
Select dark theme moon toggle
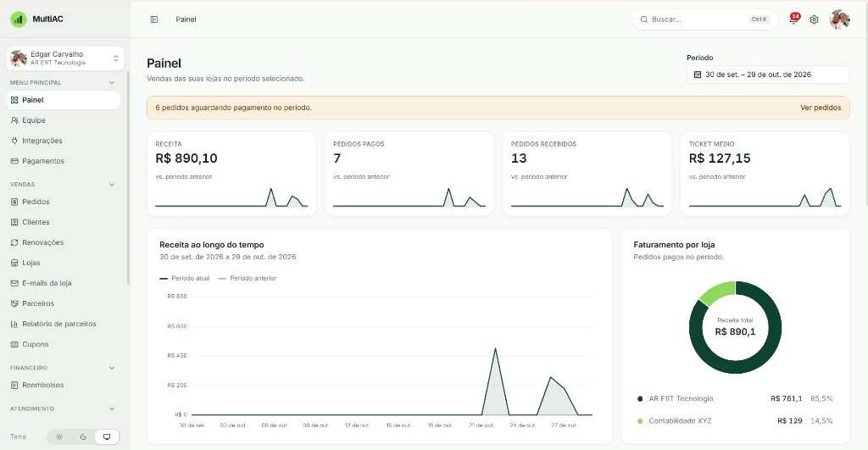coord(83,436)
